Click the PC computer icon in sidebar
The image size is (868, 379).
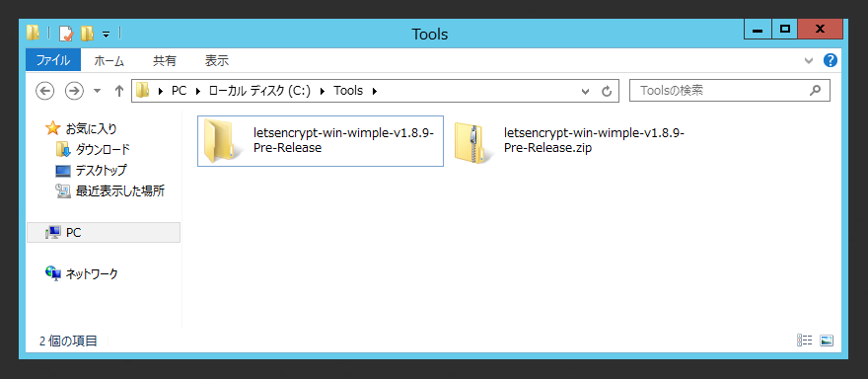tap(53, 233)
